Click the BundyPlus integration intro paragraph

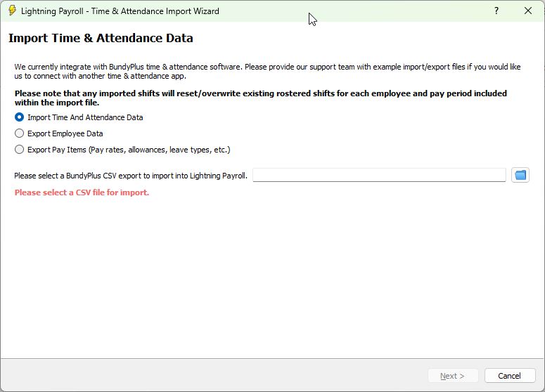(x=267, y=71)
